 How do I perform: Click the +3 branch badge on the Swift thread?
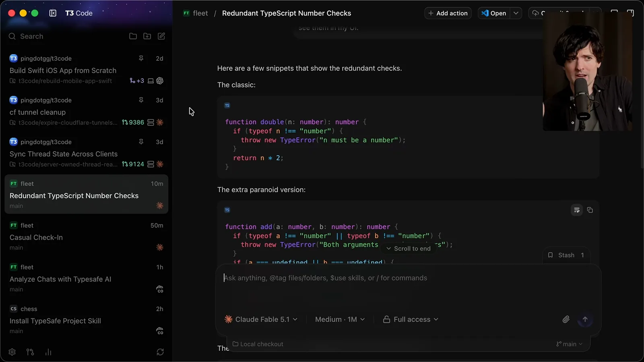[137, 81]
